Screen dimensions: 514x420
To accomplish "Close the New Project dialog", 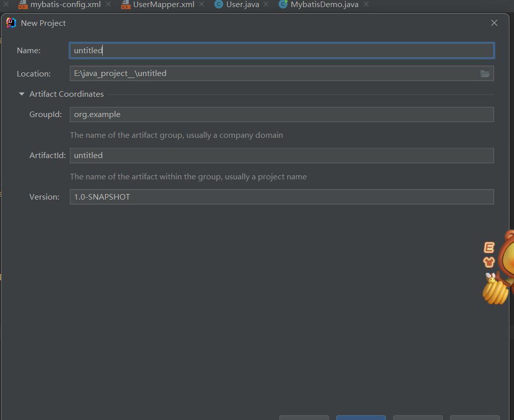I will (x=494, y=23).
